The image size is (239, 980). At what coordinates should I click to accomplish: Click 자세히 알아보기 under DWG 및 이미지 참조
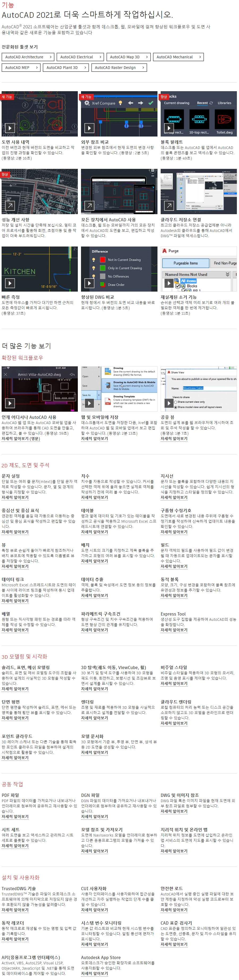pyautogui.click(x=174, y=812)
